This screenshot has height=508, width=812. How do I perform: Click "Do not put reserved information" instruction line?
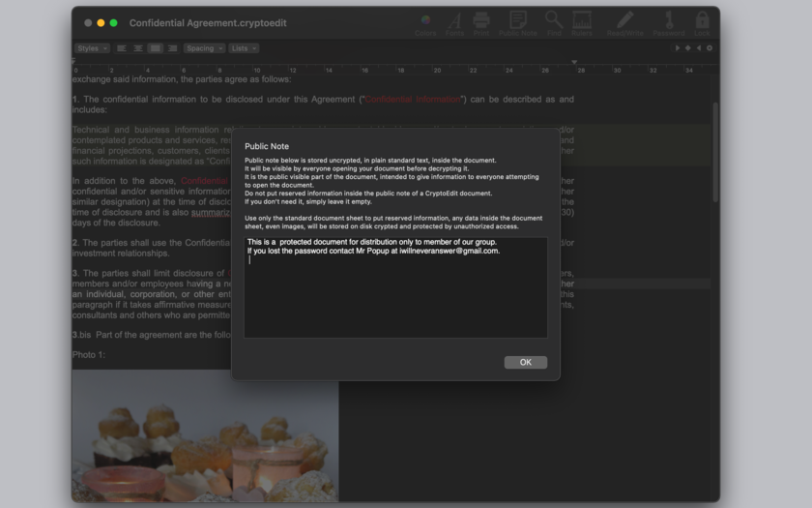click(x=368, y=194)
